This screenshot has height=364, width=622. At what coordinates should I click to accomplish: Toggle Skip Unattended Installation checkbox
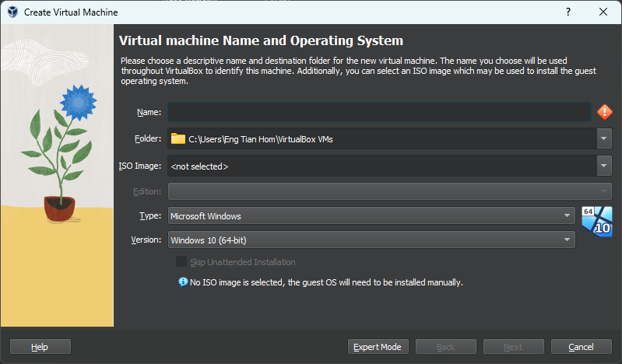tap(181, 261)
